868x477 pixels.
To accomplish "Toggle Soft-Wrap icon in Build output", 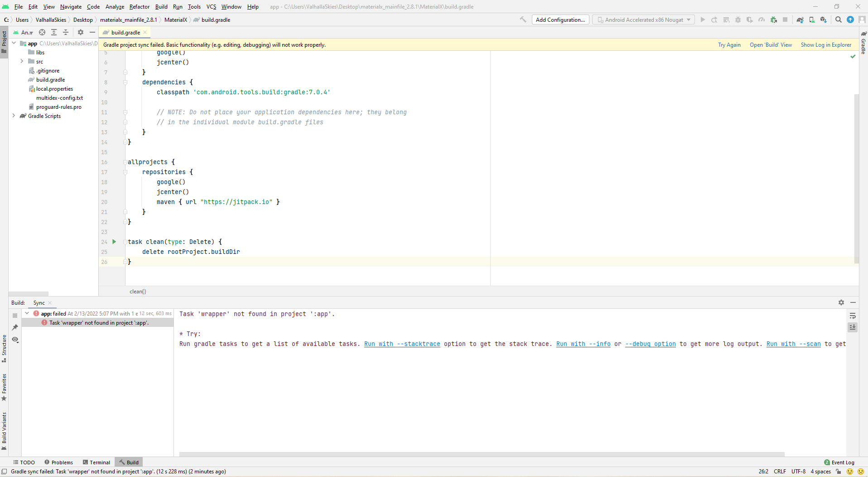I will (x=853, y=316).
